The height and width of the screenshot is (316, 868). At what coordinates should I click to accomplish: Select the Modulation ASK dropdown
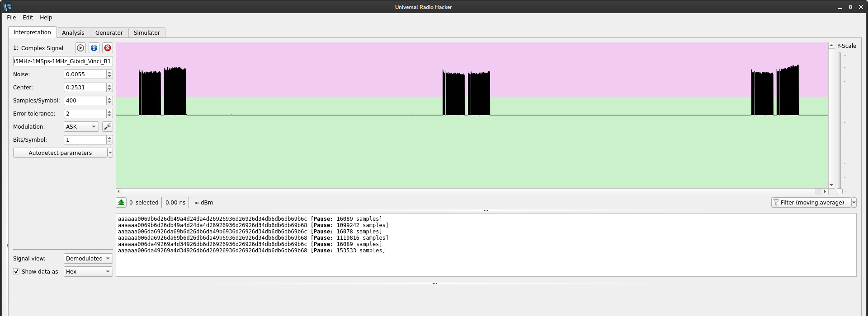coord(81,127)
